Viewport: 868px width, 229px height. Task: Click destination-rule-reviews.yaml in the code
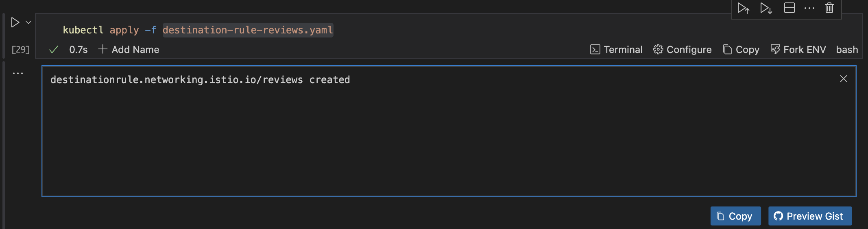coord(248,30)
